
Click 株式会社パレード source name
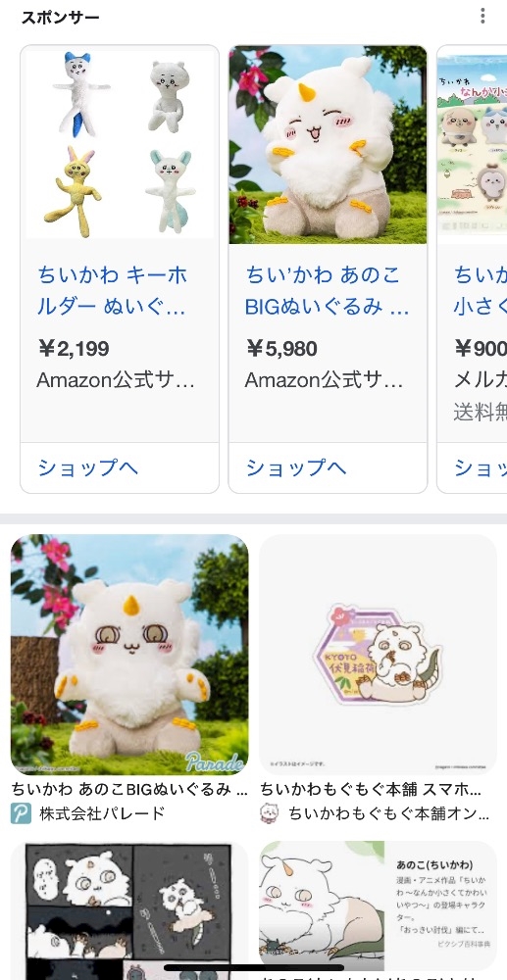click(x=102, y=813)
